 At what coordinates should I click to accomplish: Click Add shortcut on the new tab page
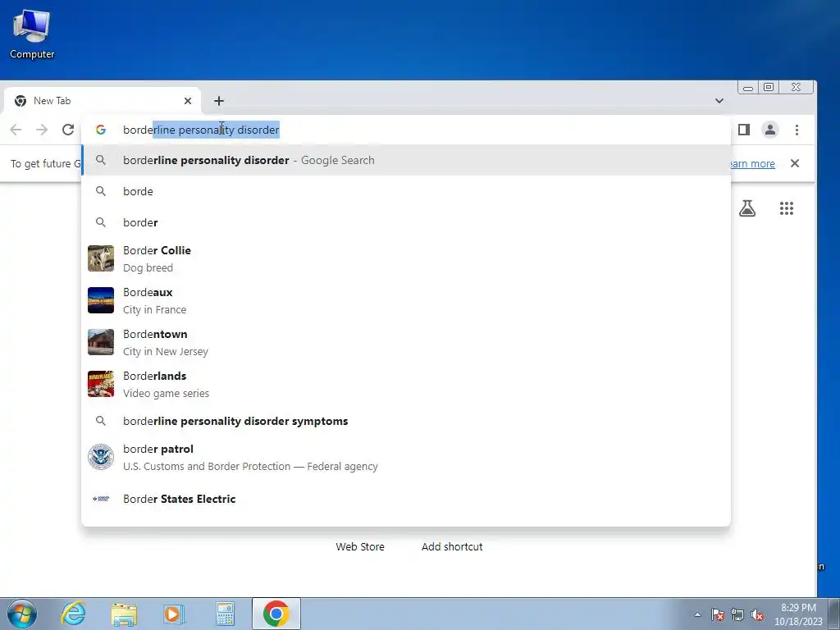452,547
